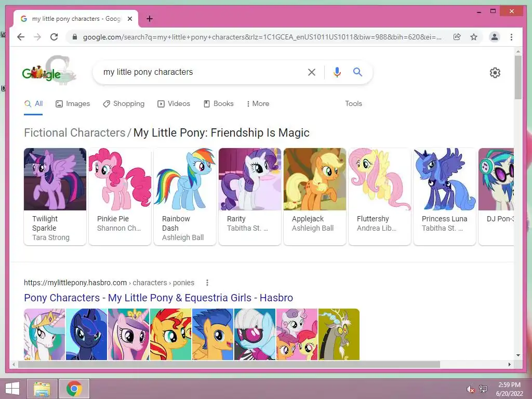Click the Princess Celestia thumbnail image
Screen dimensions: 532x399
pyautogui.click(x=45, y=334)
